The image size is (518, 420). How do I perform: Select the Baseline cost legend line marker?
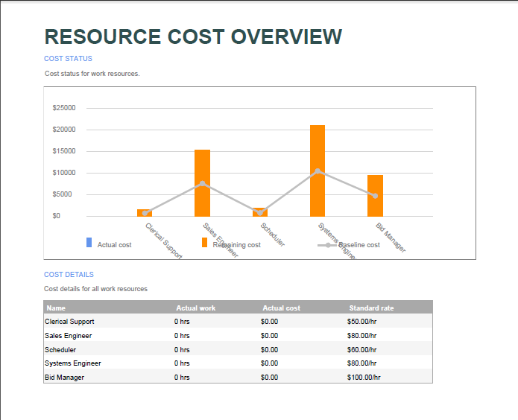pyautogui.click(x=328, y=245)
